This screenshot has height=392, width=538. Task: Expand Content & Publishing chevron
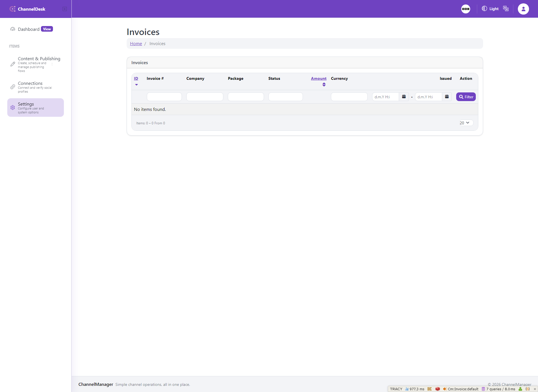click(52, 64)
